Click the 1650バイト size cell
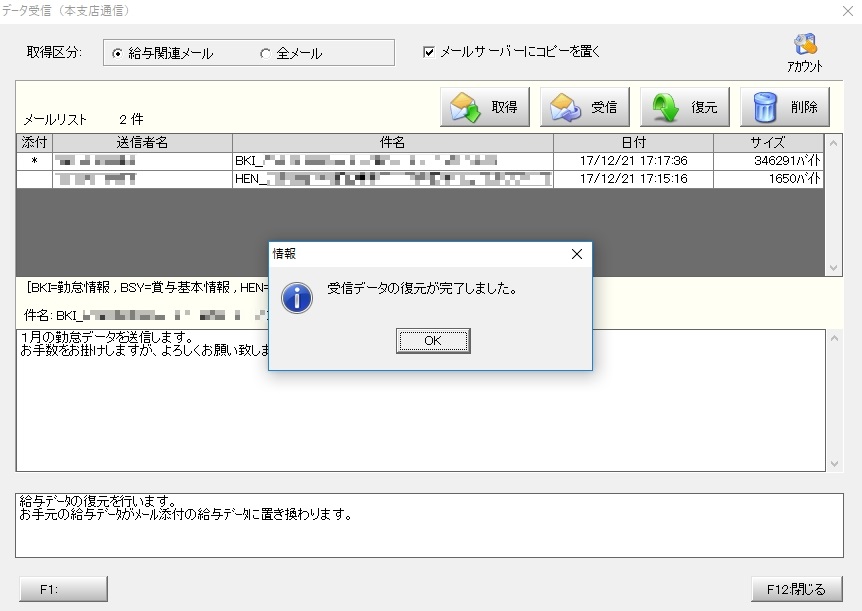 pos(768,179)
